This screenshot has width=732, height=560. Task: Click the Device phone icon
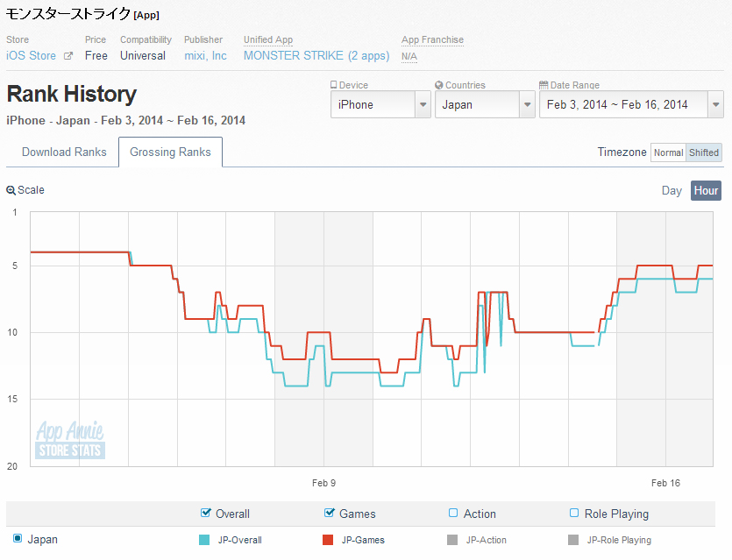[333, 85]
